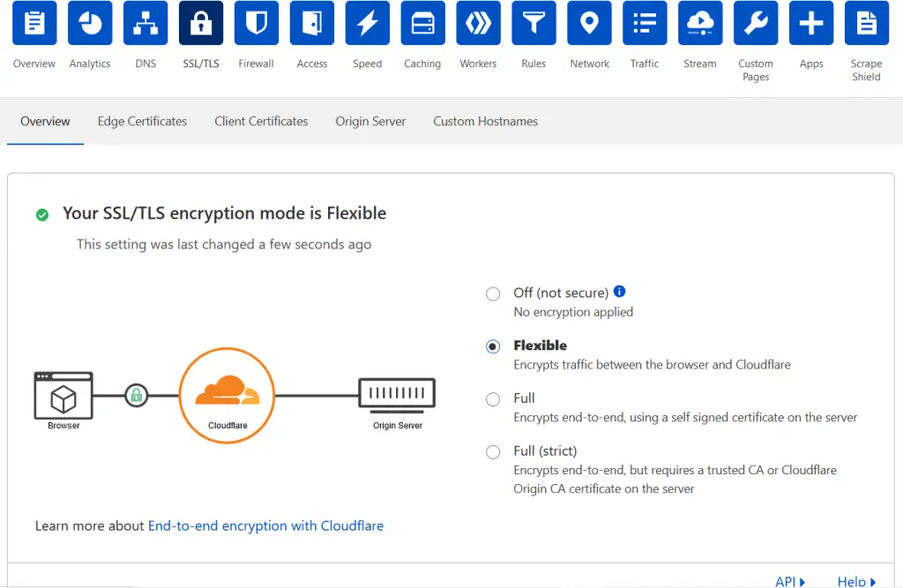This screenshot has height=588, width=903.
Task: Click the 'No encryption applied' description
Action: coord(573,312)
